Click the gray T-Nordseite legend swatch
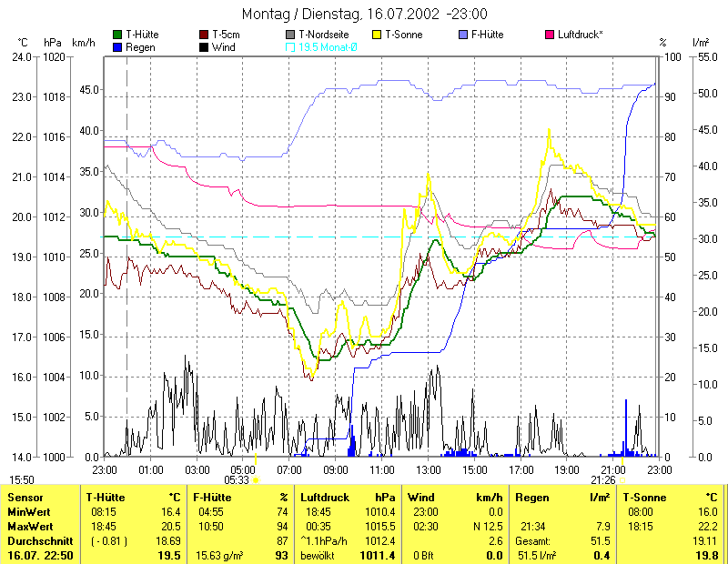 click(290, 35)
